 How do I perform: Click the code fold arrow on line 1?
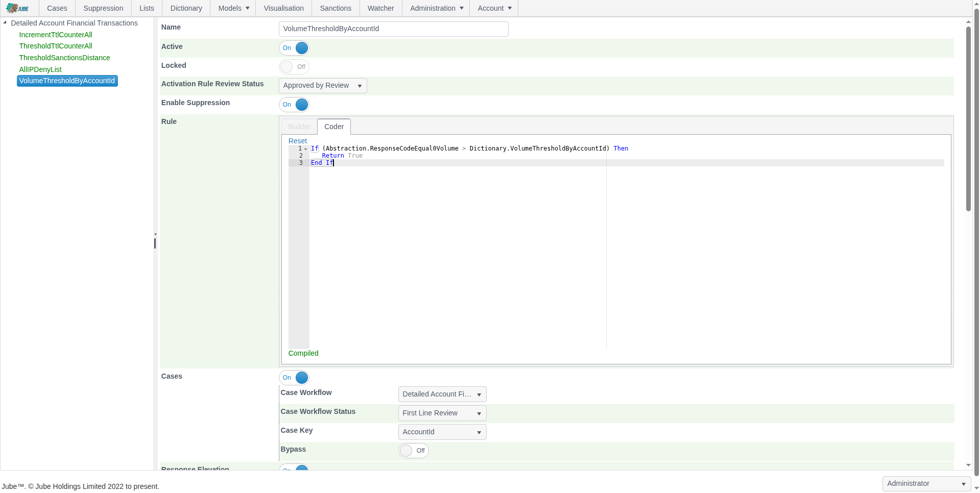coord(306,149)
